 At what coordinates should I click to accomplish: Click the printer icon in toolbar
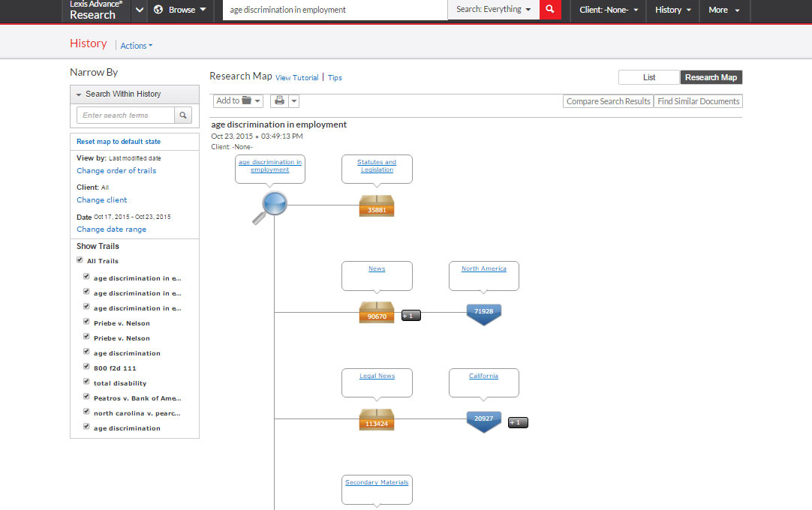(279, 100)
